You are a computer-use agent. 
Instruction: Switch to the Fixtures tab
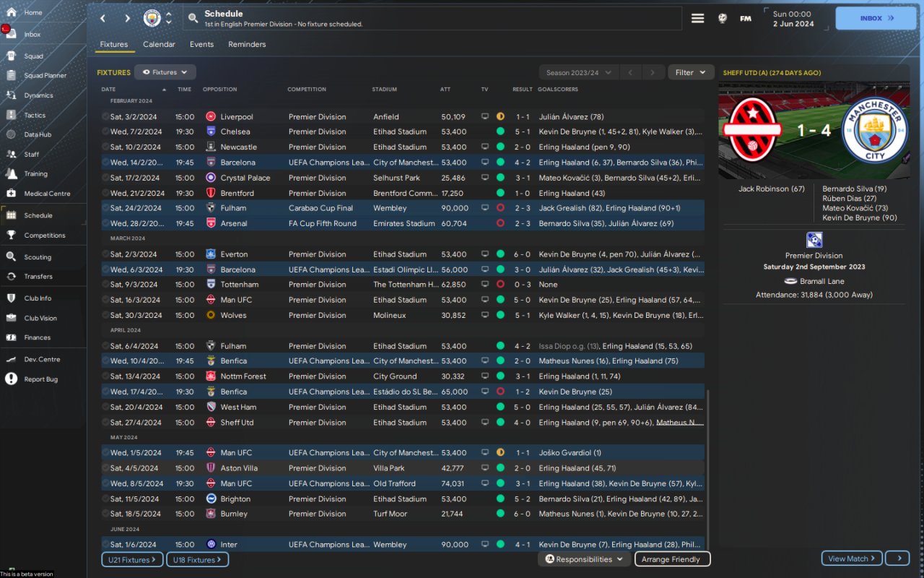coord(114,45)
